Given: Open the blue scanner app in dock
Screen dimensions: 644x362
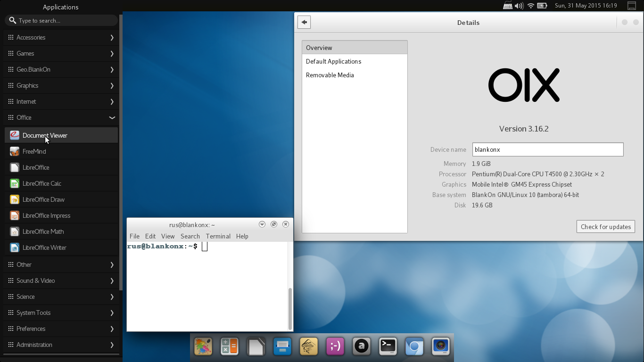Looking at the screenshot, I should pos(282,347).
